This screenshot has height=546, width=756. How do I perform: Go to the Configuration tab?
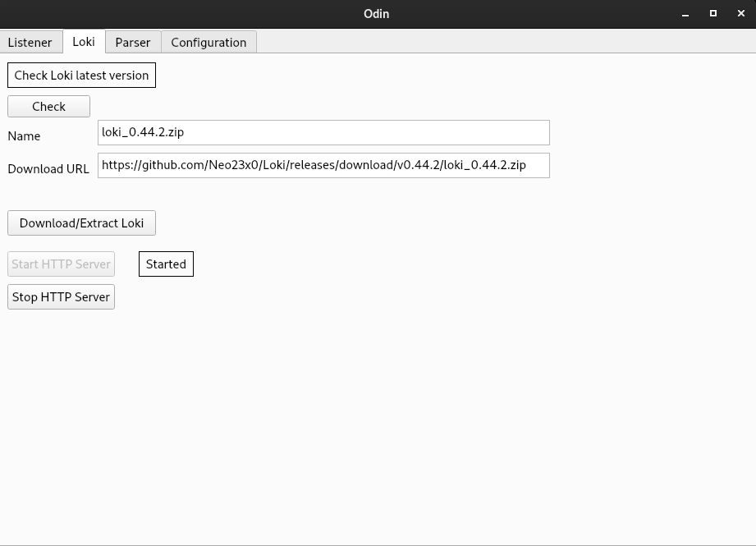pos(208,43)
